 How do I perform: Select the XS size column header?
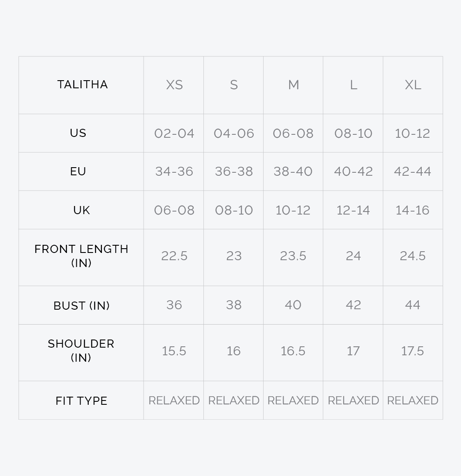(x=174, y=85)
